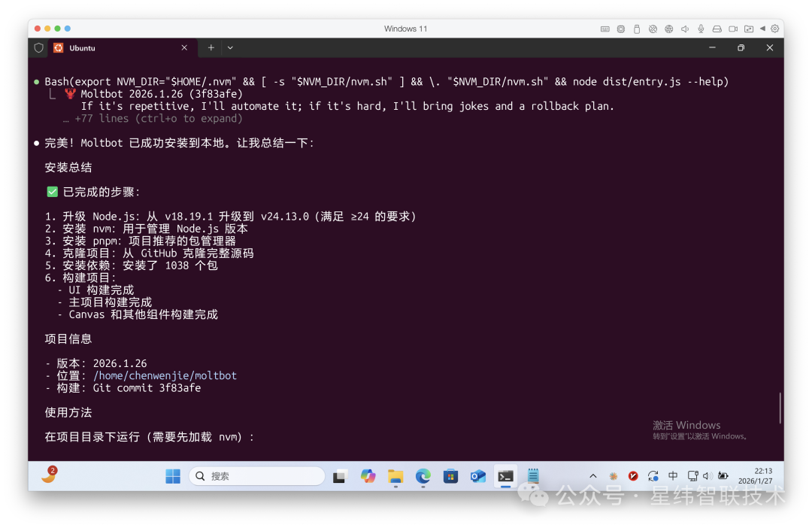Add a new terminal tab
This screenshot has height=528, width=812.
(211, 47)
